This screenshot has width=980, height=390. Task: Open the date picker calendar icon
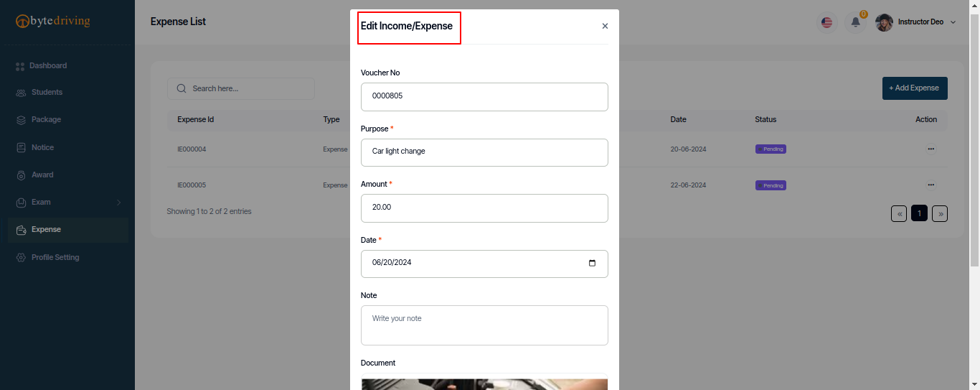(592, 263)
